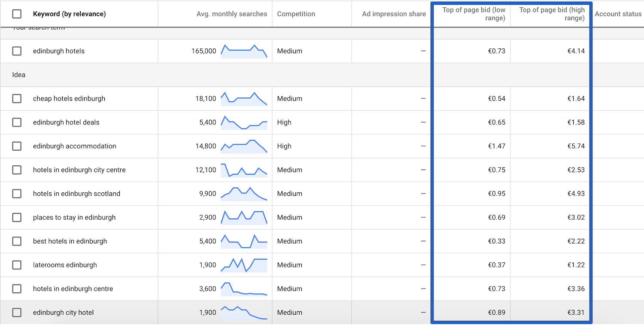
Task: Select the edinburgh accommodation row checkbox
Action: click(x=17, y=146)
